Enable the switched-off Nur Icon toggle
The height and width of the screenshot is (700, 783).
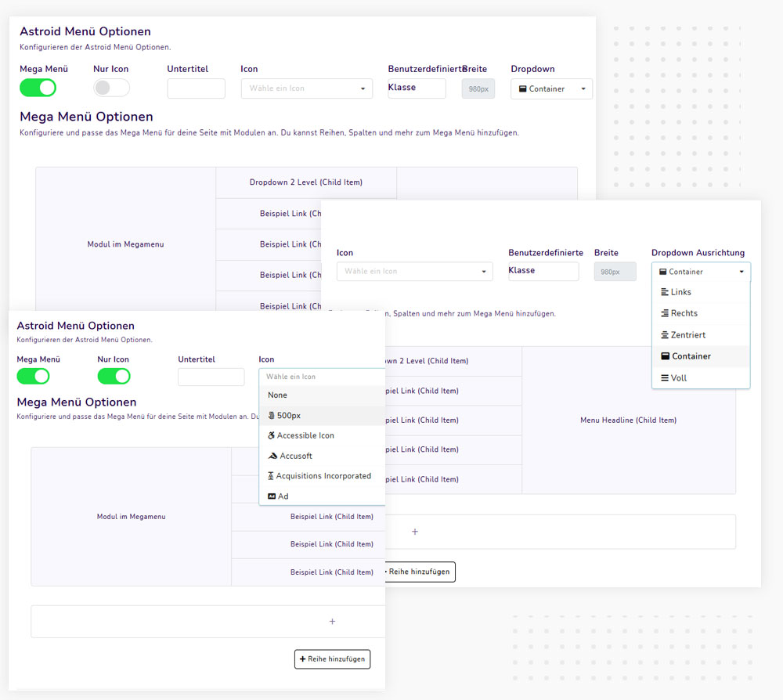111,88
